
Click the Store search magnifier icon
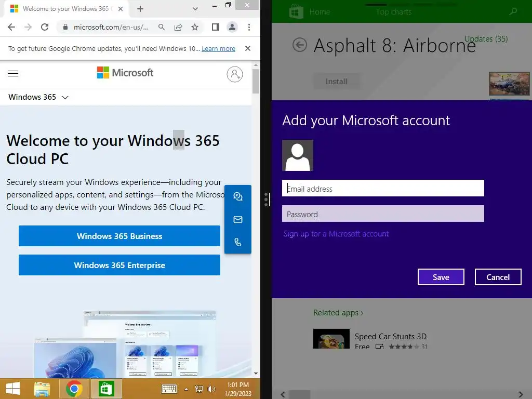[513, 11]
